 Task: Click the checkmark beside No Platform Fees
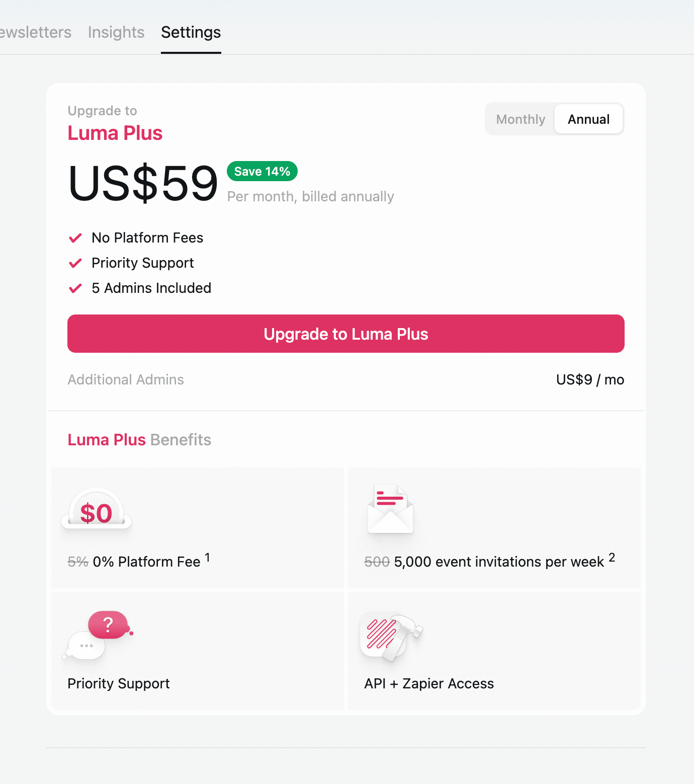pos(75,238)
